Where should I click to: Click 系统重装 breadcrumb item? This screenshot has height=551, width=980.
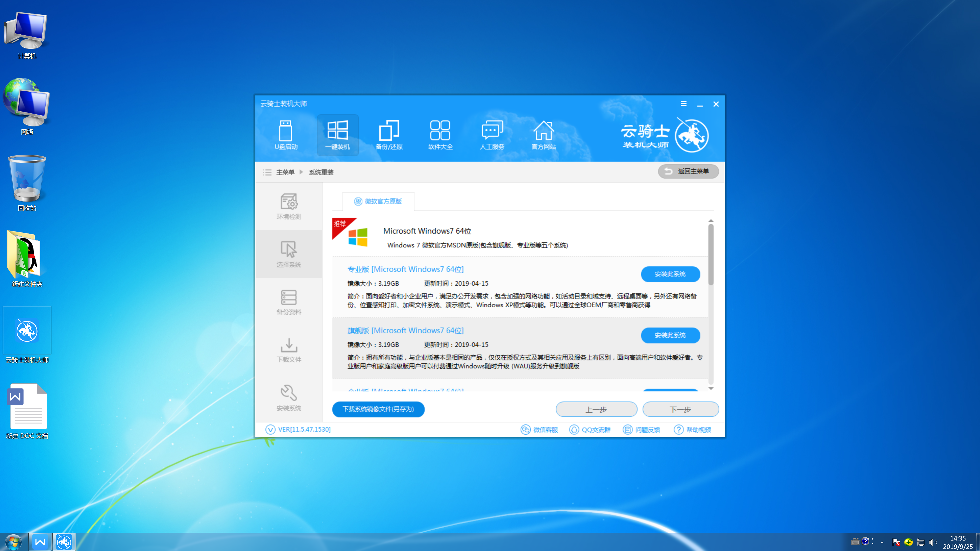click(x=321, y=172)
